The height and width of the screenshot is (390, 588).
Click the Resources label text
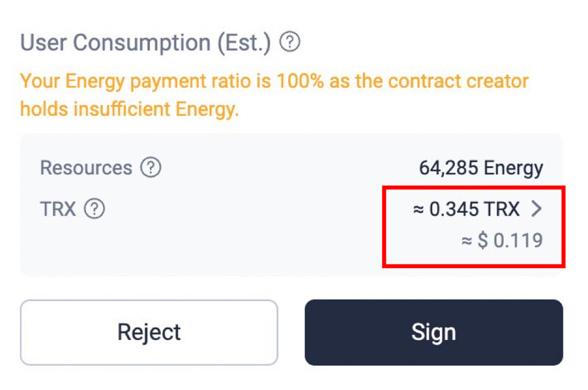tap(86, 167)
